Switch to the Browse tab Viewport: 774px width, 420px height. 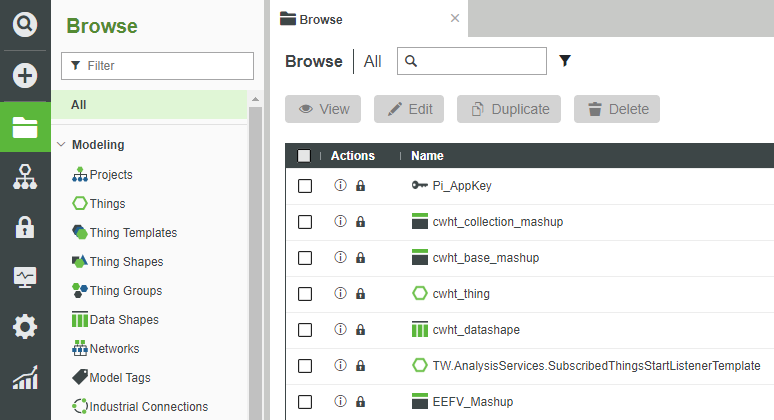321,19
